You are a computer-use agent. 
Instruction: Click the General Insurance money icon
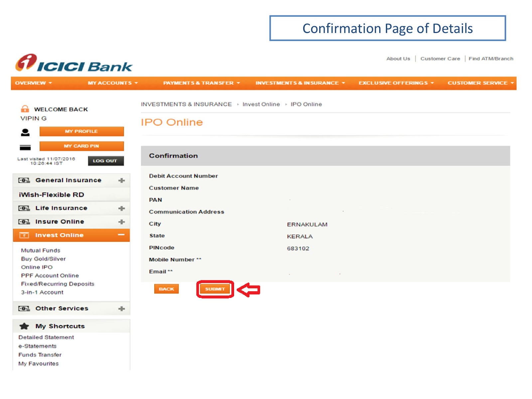click(24, 180)
